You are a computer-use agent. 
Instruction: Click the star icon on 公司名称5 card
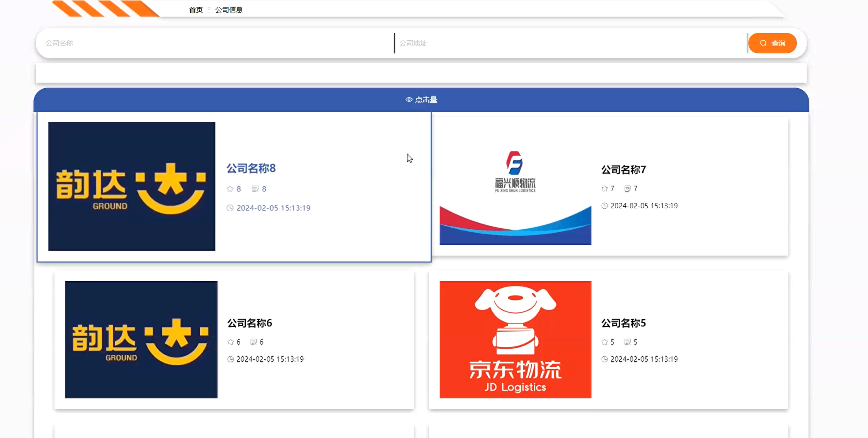[605, 342]
